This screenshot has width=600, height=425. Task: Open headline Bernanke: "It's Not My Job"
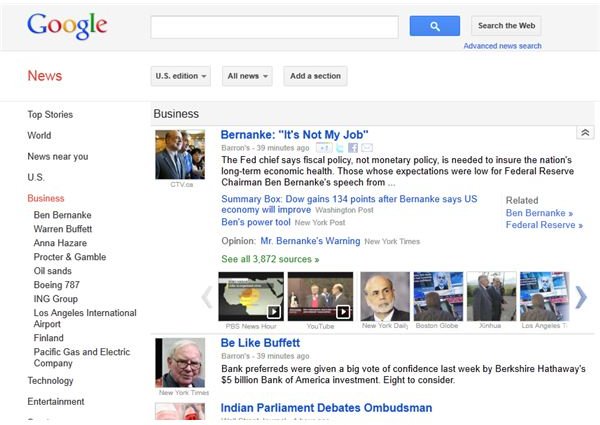pos(295,135)
